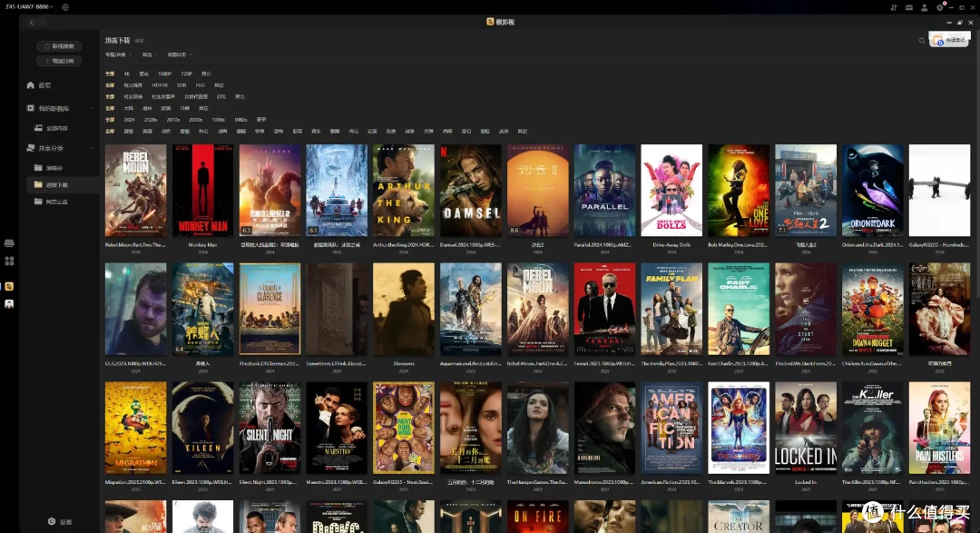Filter by SDR format
This screenshot has width=980, height=533.
pyautogui.click(x=181, y=85)
